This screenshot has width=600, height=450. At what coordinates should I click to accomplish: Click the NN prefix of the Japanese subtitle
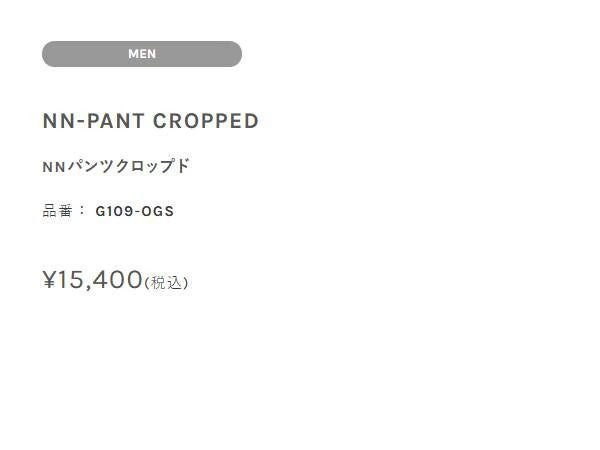click(x=53, y=167)
